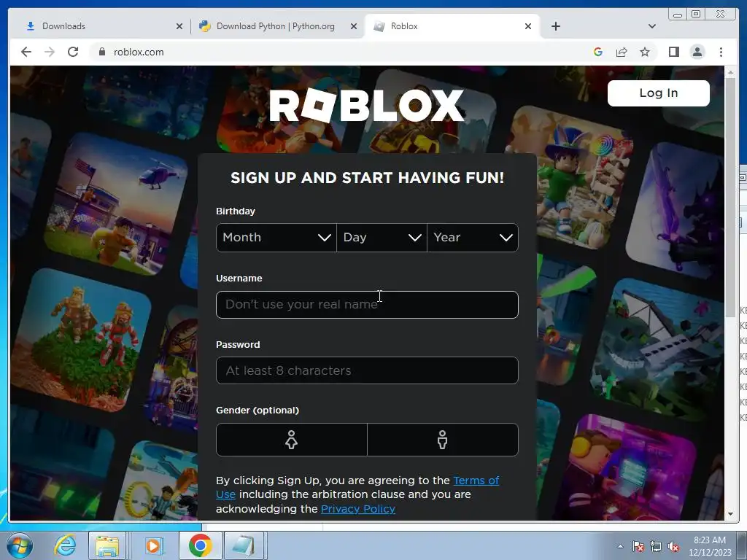Open the Chrome profile avatar
The width and height of the screenshot is (747, 560).
(697, 52)
